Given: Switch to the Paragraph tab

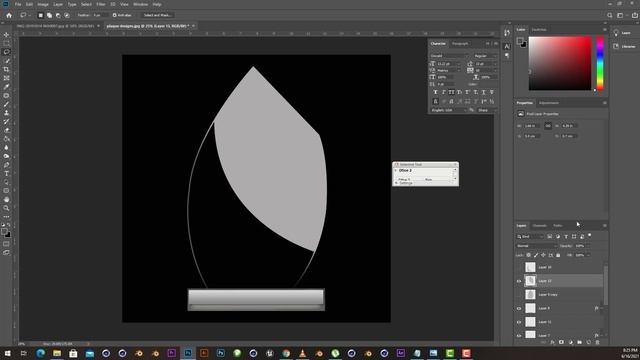Looking at the screenshot, I should 460,43.
